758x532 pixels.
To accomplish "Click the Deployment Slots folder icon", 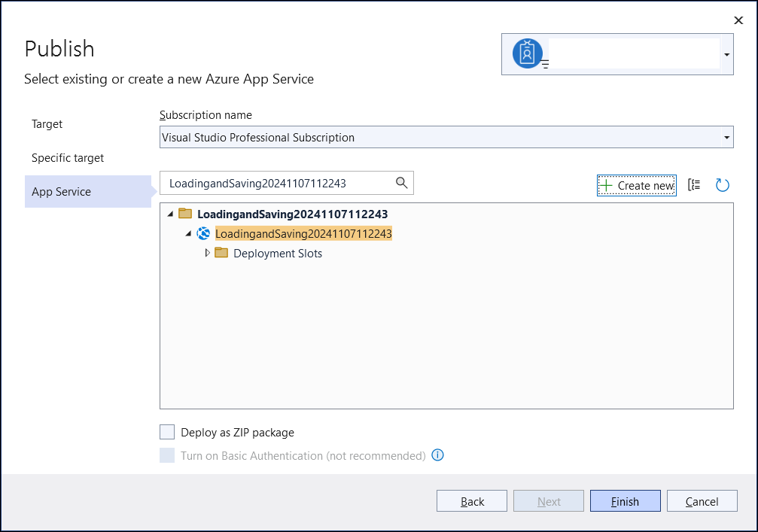I will pyautogui.click(x=221, y=253).
